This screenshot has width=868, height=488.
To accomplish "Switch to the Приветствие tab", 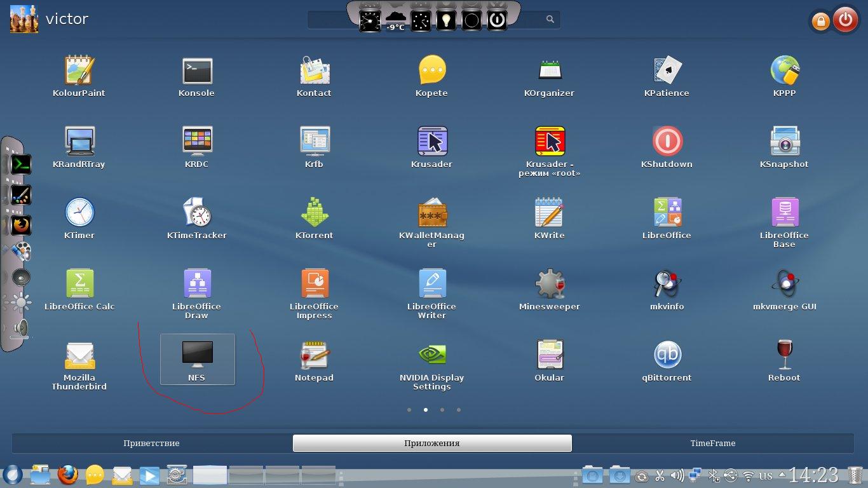I will pos(151,443).
